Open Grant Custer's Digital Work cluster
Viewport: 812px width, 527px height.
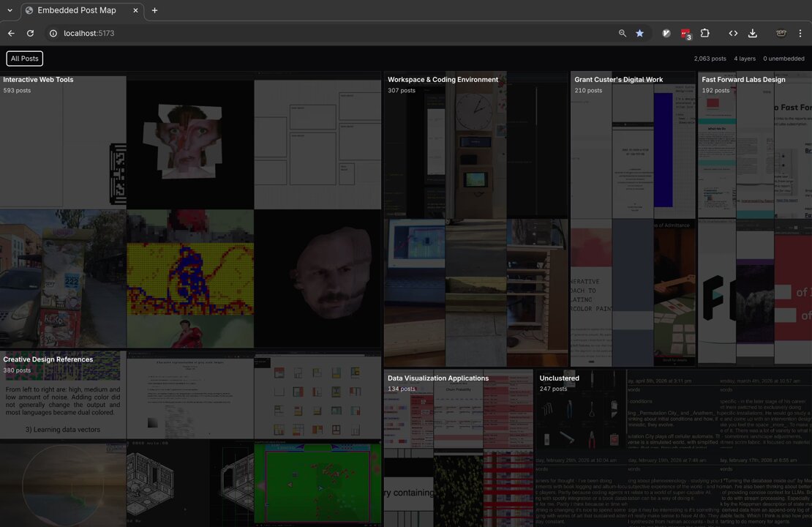(x=618, y=79)
